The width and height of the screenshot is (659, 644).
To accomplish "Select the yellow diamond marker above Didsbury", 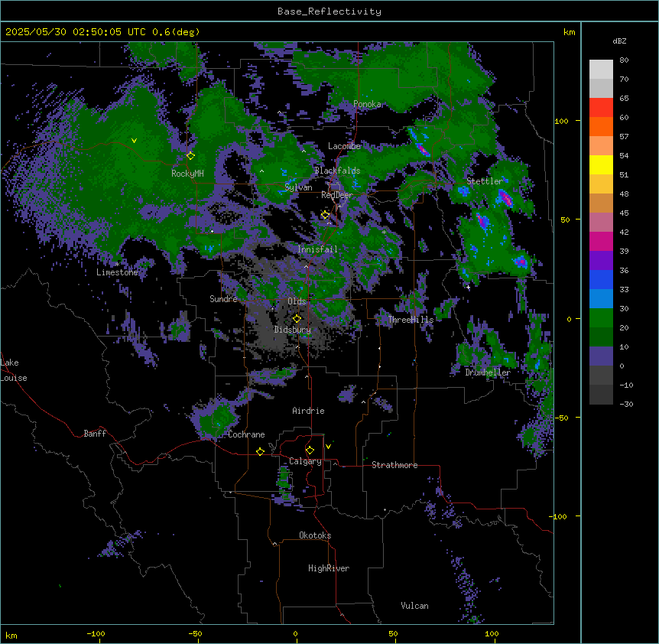I will pos(297,319).
